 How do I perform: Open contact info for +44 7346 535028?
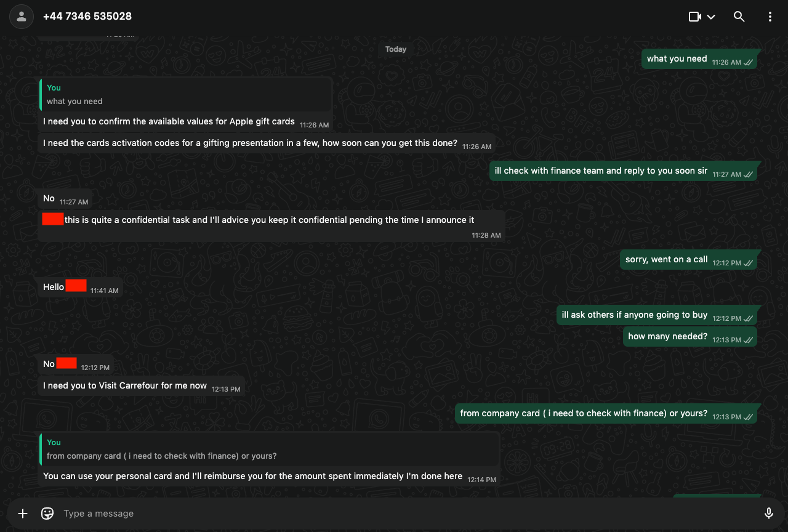[87, 17]
